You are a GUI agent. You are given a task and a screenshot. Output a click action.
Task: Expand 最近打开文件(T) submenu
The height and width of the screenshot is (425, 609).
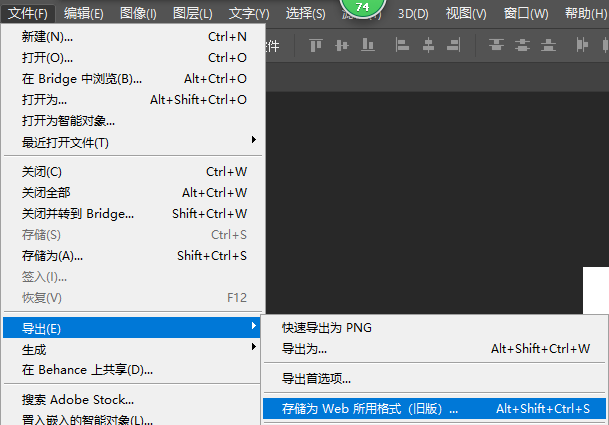[134, 143]
